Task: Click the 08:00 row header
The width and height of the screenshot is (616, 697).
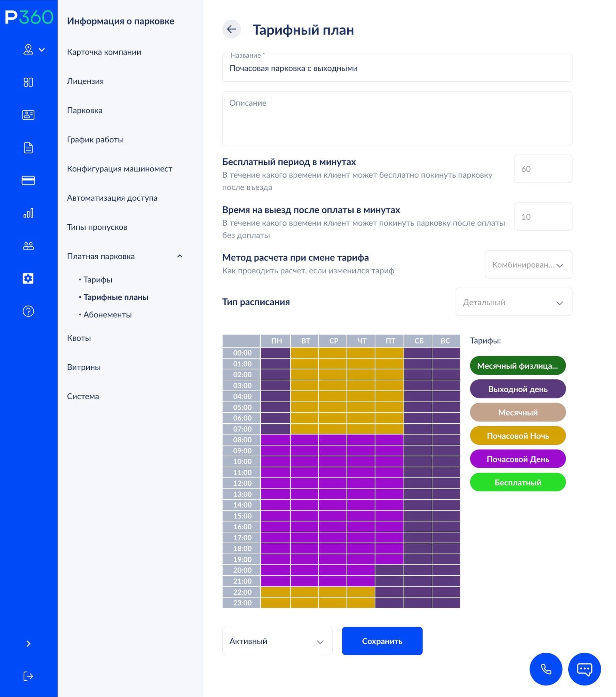Action: (x=242, y=440)
